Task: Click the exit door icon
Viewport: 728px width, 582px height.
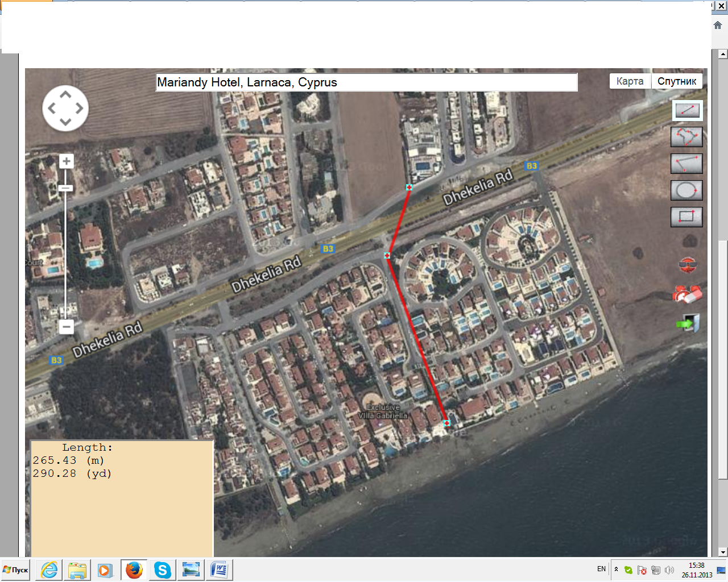Action: point(688,323)
